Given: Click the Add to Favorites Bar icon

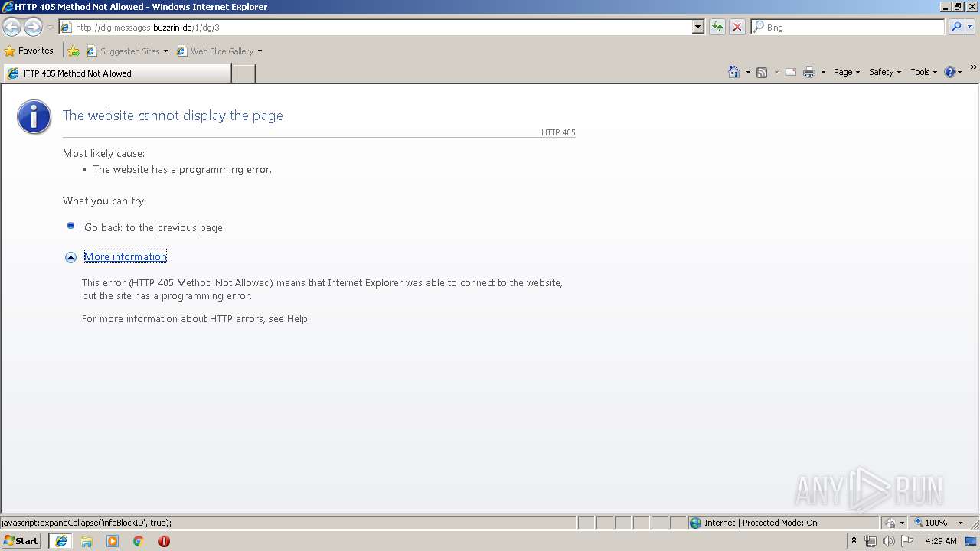Looking at the screenshot, I should point(73,51).
